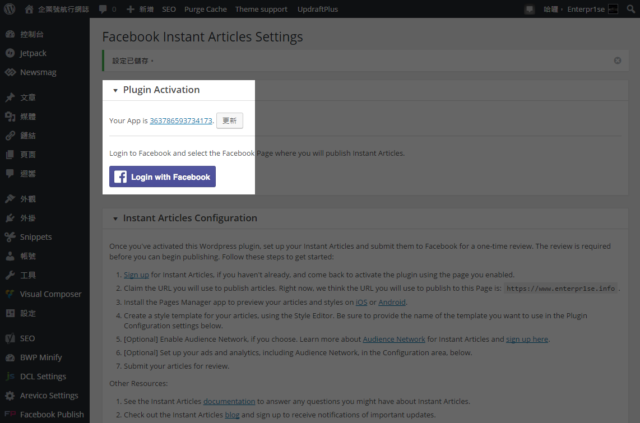Image resolution: width=640 pixels, height=423 pixels.
Task: Click the Plugins plug icon in sidebar
Action: [x=10, y=218]
